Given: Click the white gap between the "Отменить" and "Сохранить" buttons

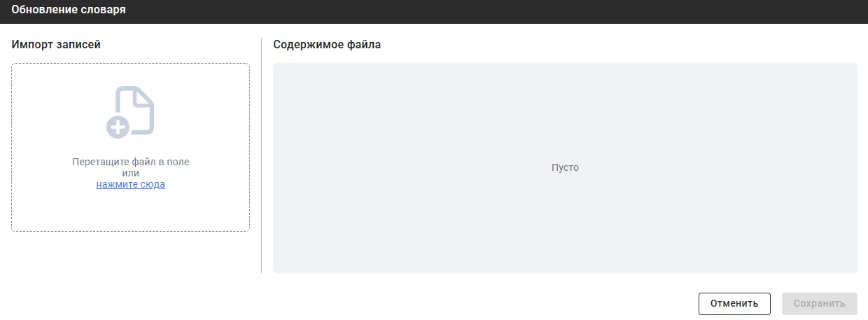Looking at the screenshot, I should (x=776, y=304).
